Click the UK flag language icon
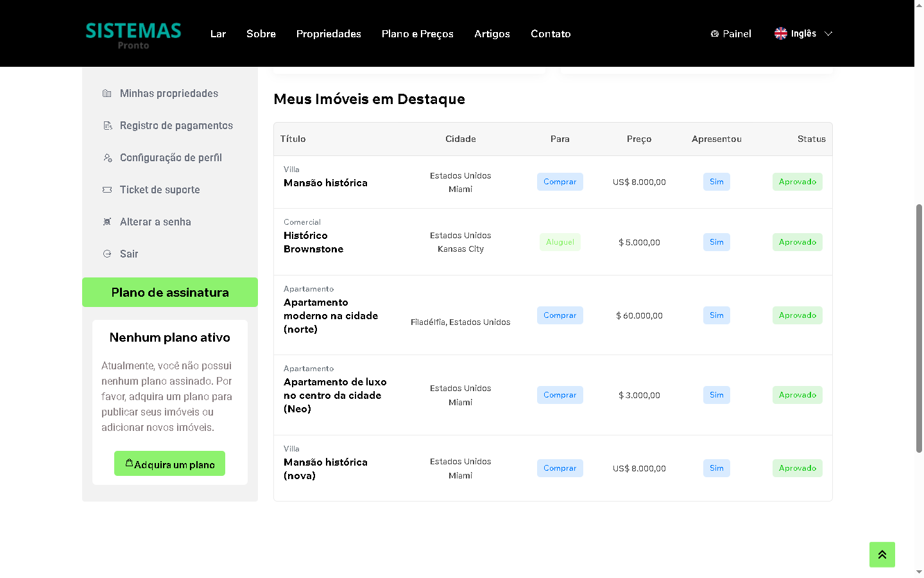 point(780,33)
